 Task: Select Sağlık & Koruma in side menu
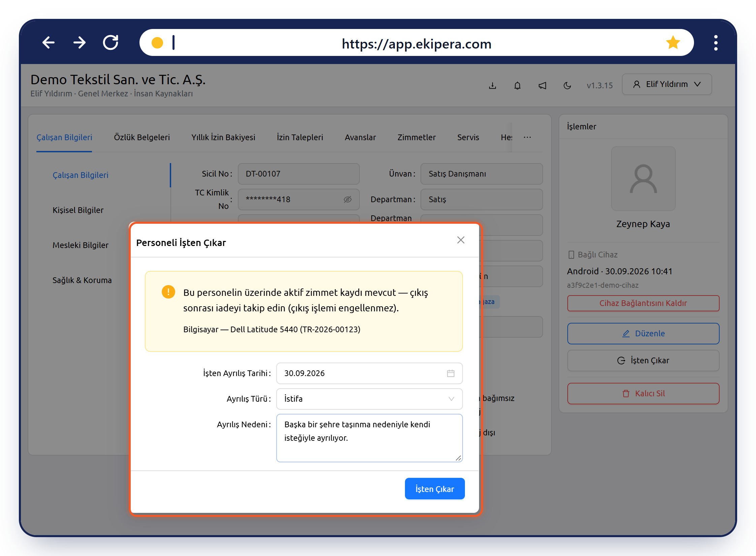(82, 280)
